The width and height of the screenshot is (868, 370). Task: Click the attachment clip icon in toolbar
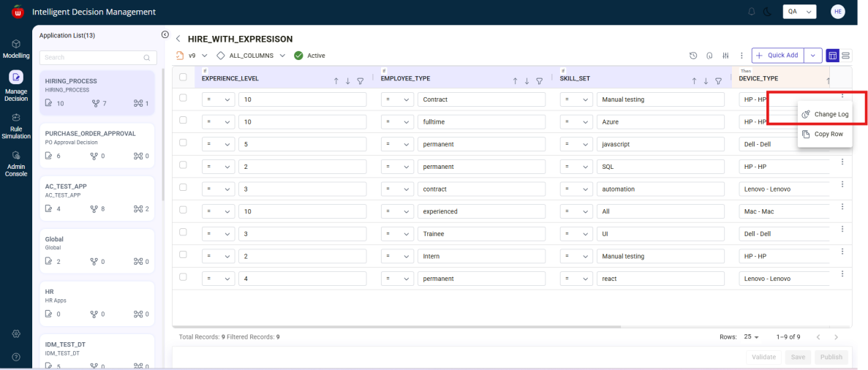(x=709, y=56)
